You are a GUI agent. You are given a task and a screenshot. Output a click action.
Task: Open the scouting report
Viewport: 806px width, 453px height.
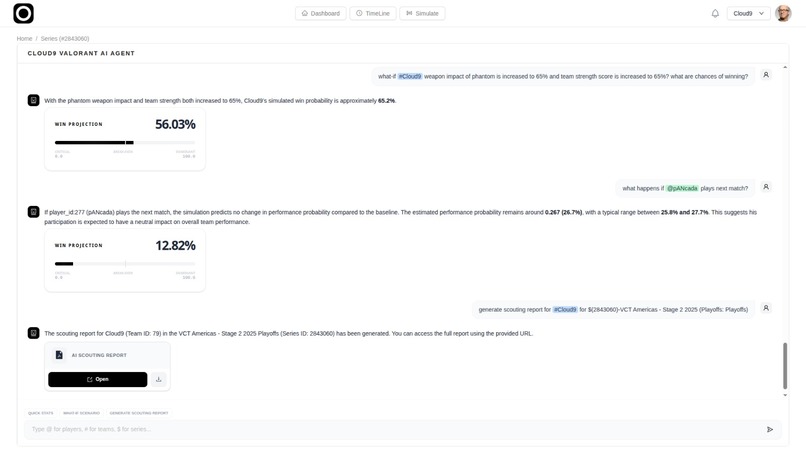coord(98,379)
